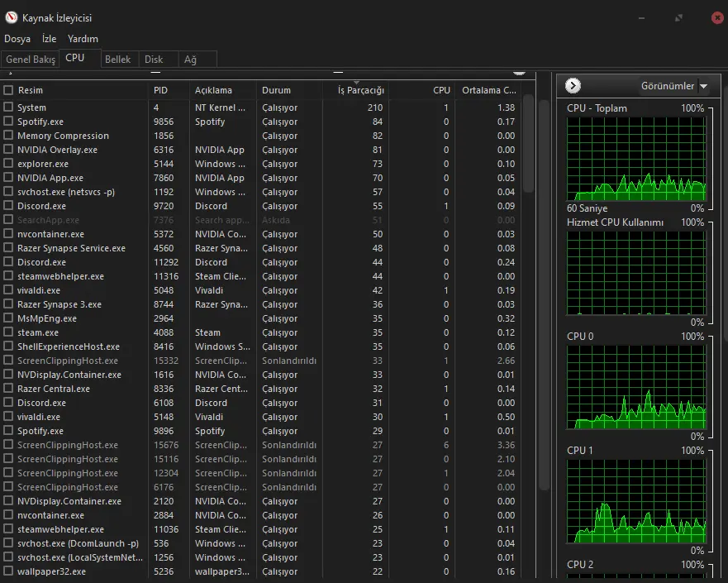This screenshot has width=728, height=583.
Task: Open the Yardım menu
Action: click(83, 39)
